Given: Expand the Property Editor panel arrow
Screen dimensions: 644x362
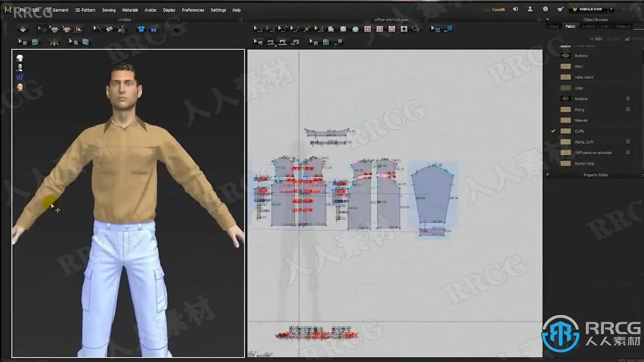Looking at the screenshot, I should coord(547,175).
